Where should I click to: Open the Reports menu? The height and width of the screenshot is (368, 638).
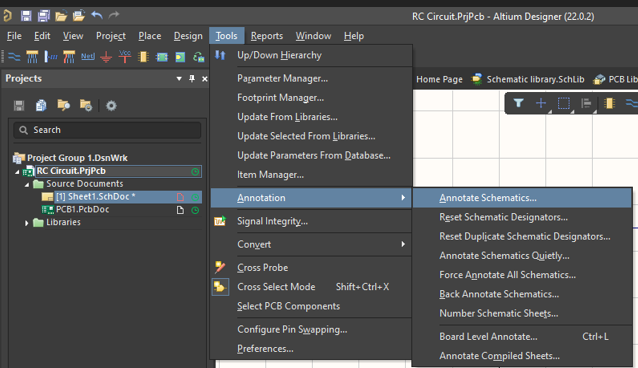pos(267,36)
